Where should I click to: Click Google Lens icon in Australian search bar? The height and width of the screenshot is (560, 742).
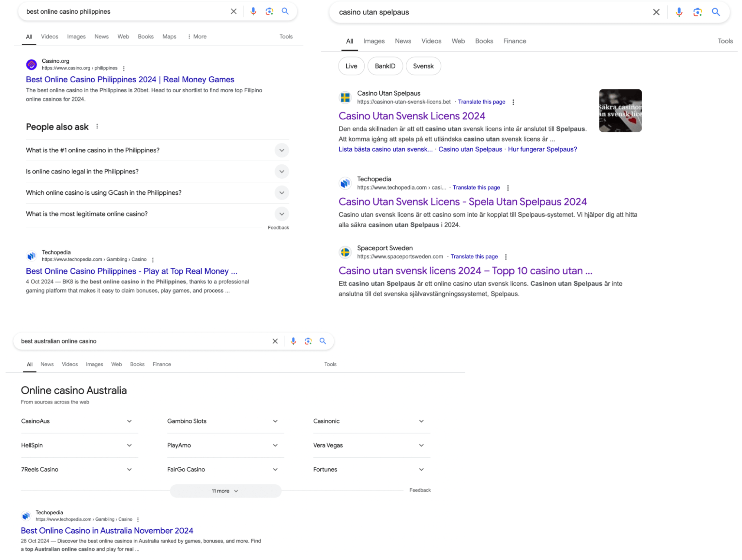pos(308,341)
